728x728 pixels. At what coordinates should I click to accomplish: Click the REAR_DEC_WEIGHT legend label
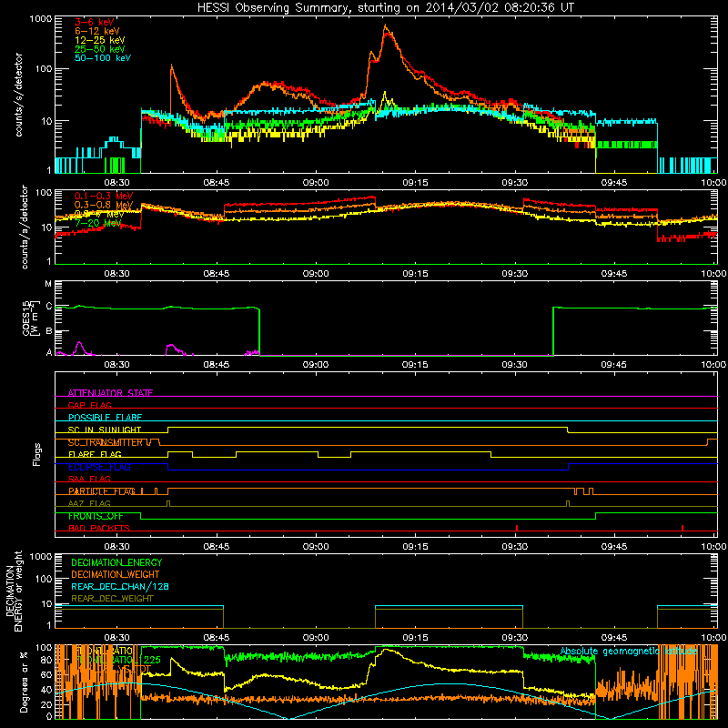(112, 599)
